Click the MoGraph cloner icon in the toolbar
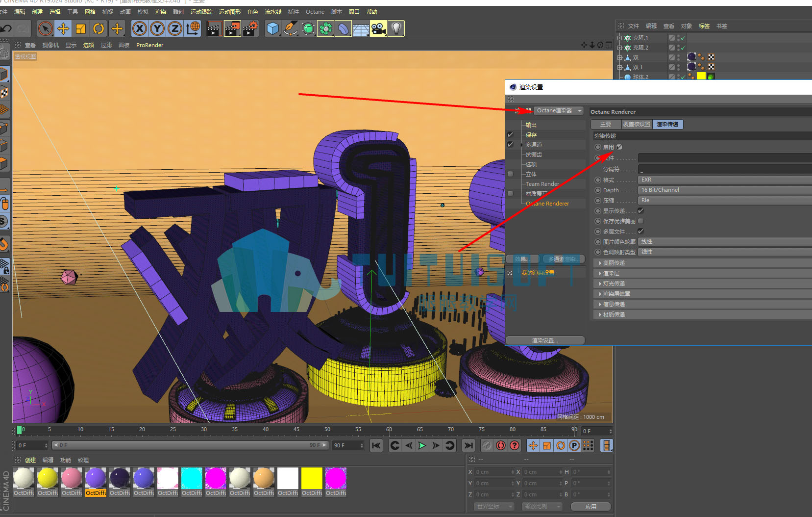 coord(325,29)
